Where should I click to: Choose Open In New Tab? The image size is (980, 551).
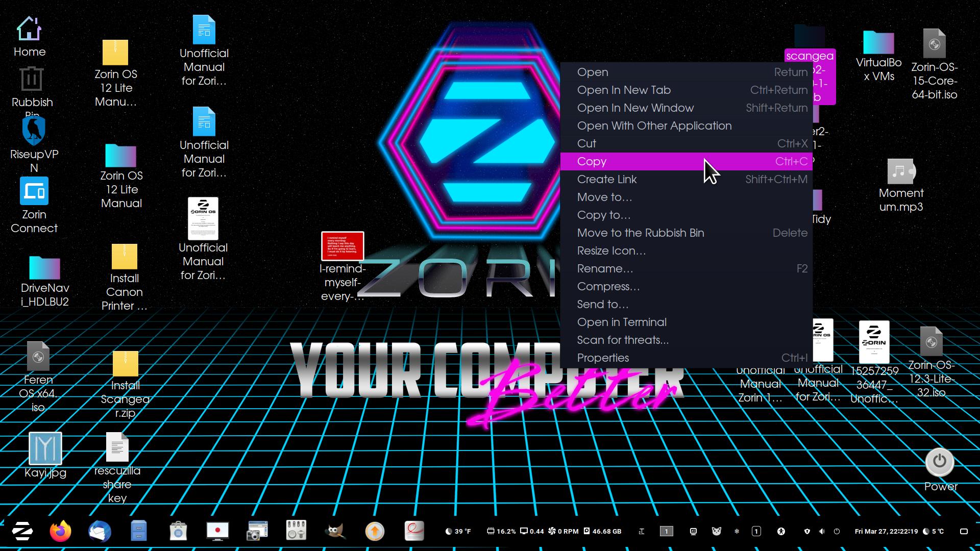pos(624,90)
